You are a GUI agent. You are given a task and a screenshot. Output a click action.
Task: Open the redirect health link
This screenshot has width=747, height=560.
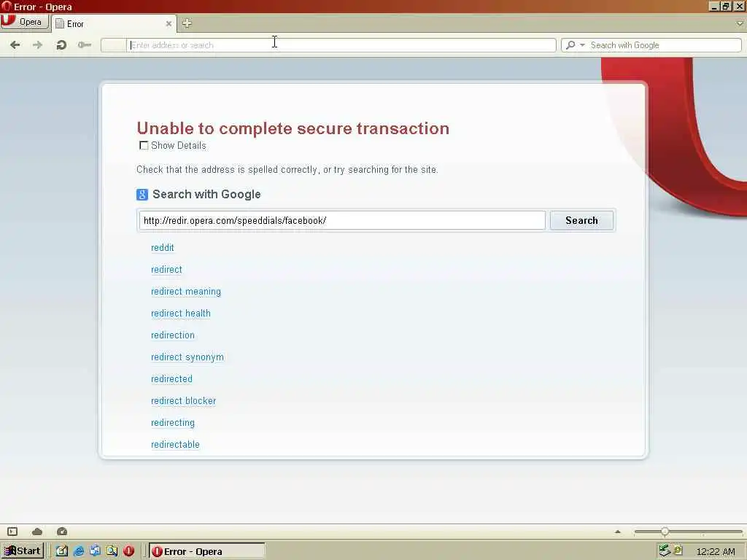tap(181, 314)
